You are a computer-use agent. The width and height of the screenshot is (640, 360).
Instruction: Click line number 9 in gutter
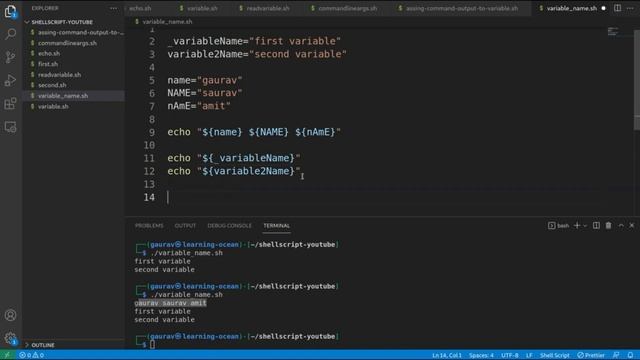pos(151,132)
